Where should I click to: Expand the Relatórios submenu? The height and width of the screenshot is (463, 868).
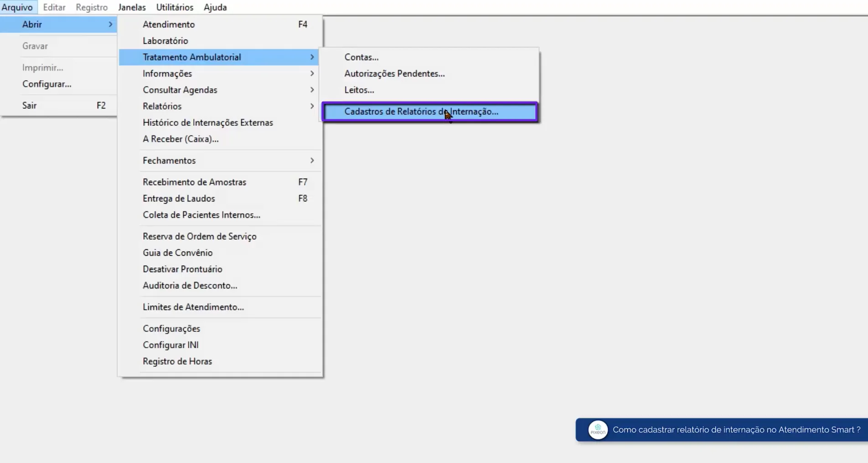pos(220,106)
